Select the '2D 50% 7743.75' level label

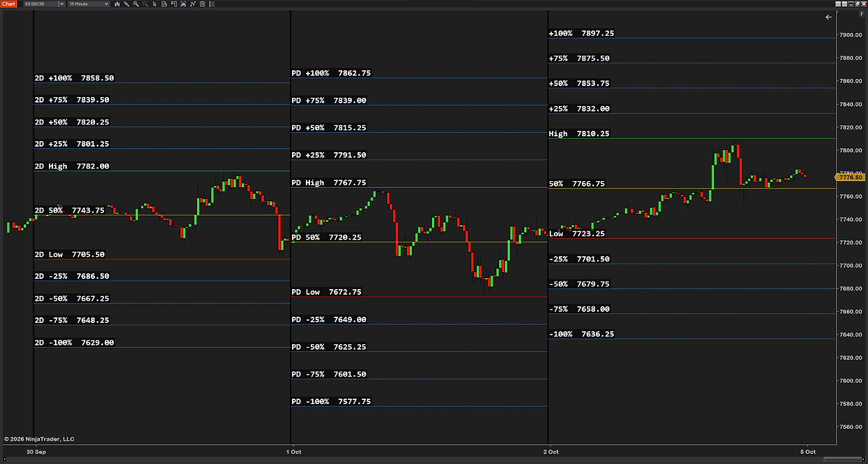click(70, 211)
